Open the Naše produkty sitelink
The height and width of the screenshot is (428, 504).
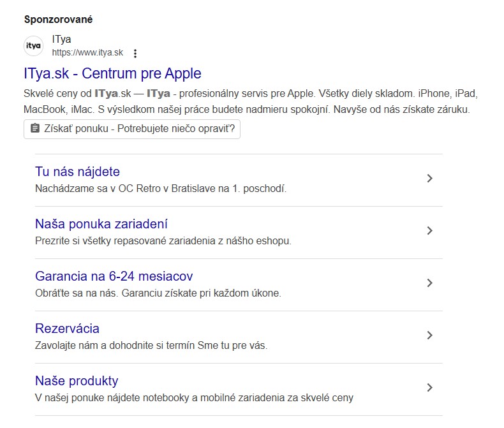point(77,381)
